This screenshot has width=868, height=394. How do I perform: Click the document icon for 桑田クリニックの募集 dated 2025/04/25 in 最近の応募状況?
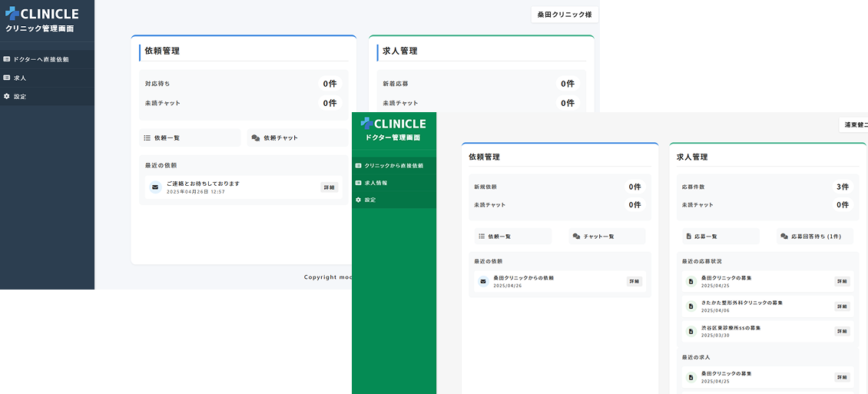(691, 282)
